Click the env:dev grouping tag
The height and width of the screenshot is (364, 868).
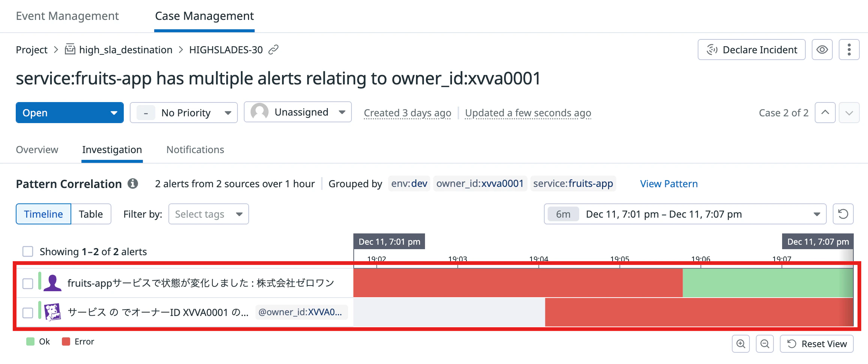pyautogui.click(x=409, y=184)
